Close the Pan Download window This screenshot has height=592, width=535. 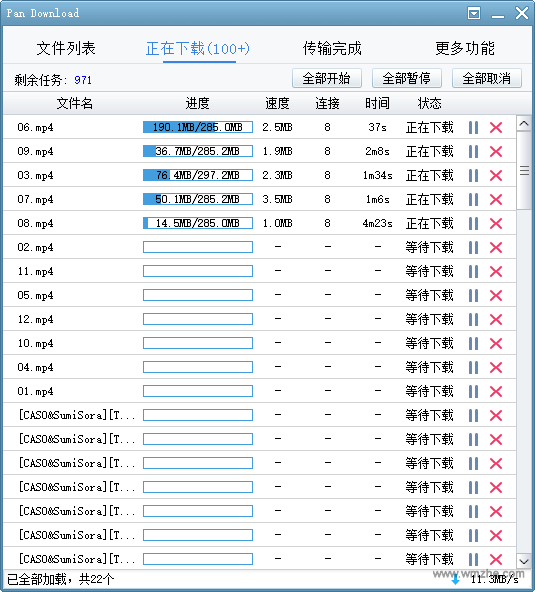[x=522, y=13]
